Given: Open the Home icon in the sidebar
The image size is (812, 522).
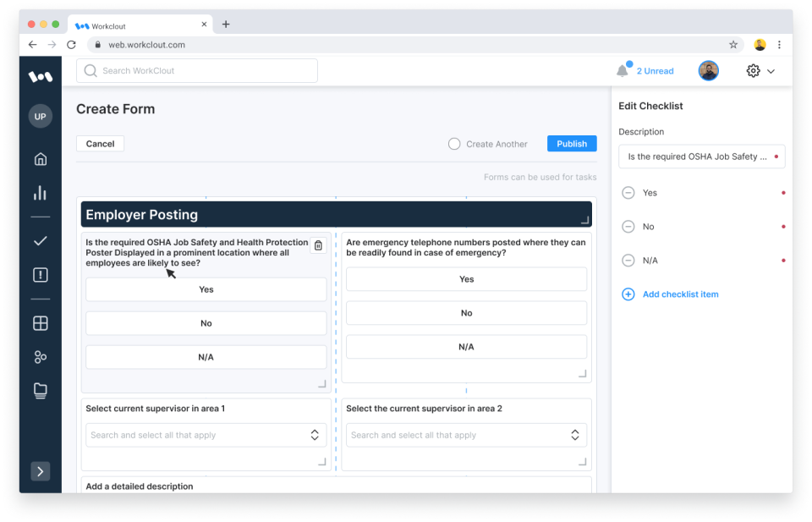Looking at the screenshot, I should pos(40,158).
